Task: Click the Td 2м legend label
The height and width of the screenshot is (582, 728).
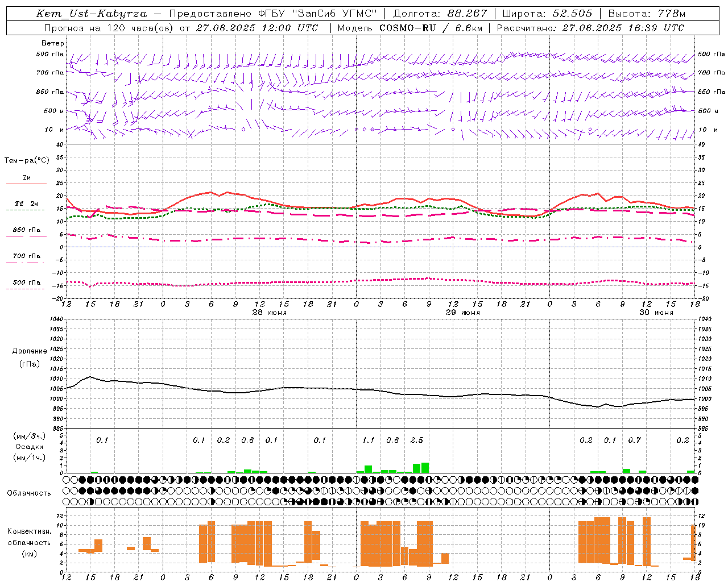Action: point(26,203)
